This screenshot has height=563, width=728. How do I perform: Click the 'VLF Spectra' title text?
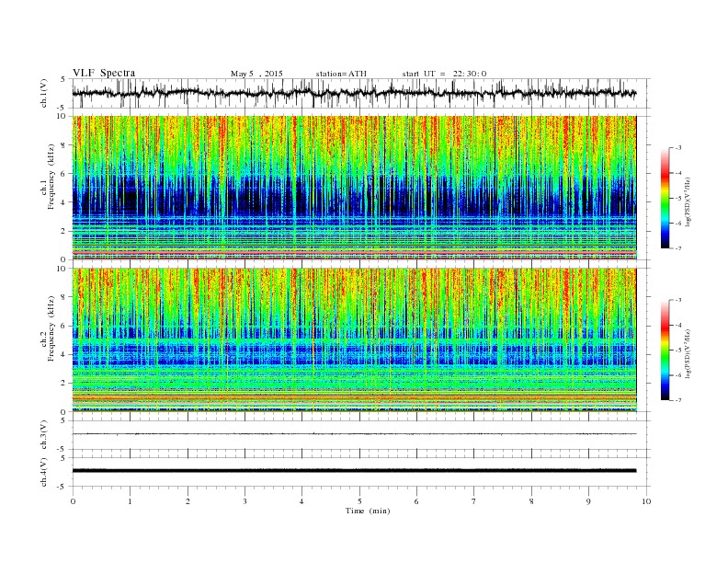tap(104, 73)
